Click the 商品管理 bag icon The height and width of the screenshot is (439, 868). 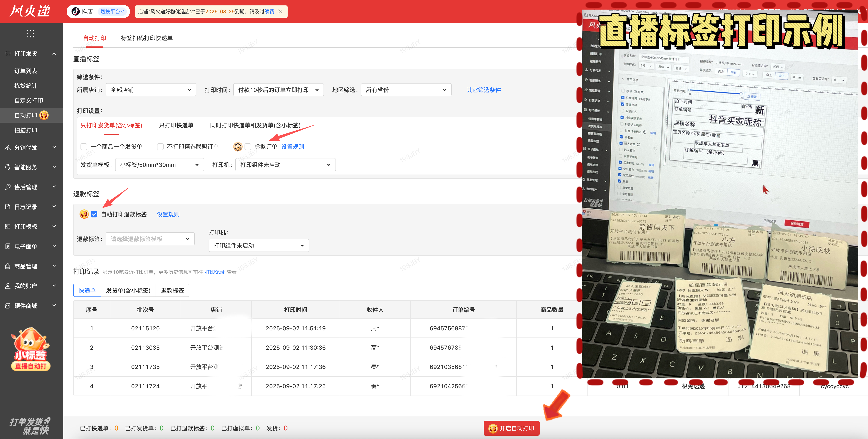pyautogui.click(x=7, y=266)
